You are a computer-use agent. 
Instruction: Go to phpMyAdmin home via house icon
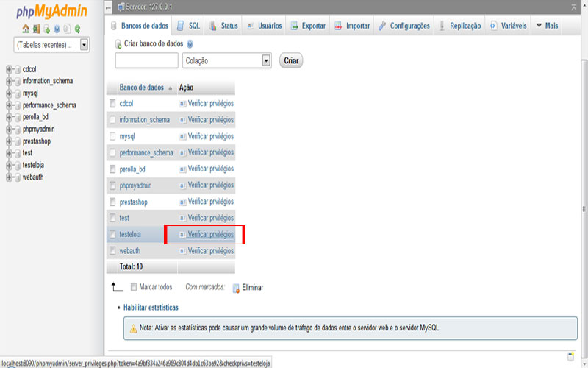pos(26,29)
